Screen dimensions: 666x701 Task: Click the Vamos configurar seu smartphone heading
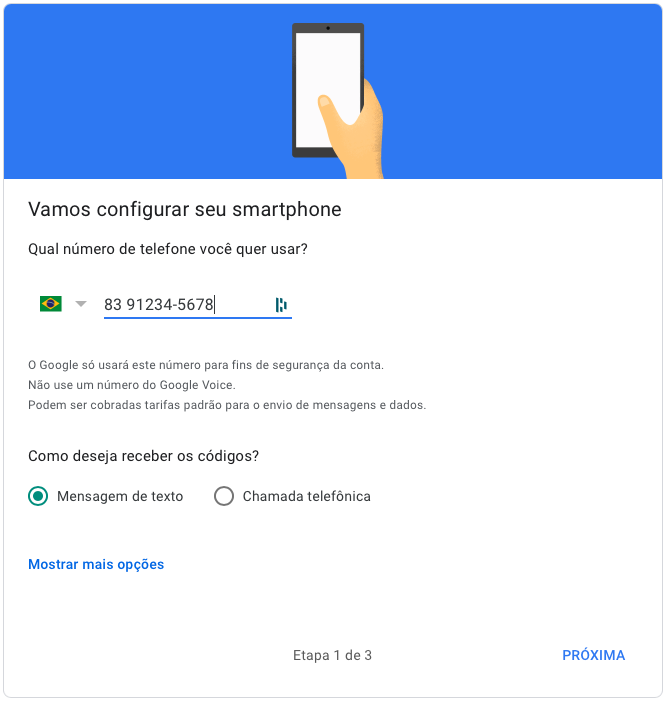[x=185, y=209]
